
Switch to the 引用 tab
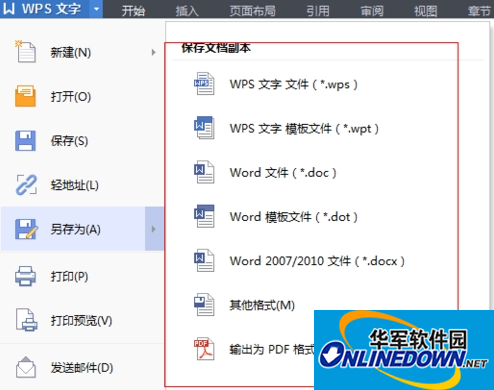click(x=318, y=11)
